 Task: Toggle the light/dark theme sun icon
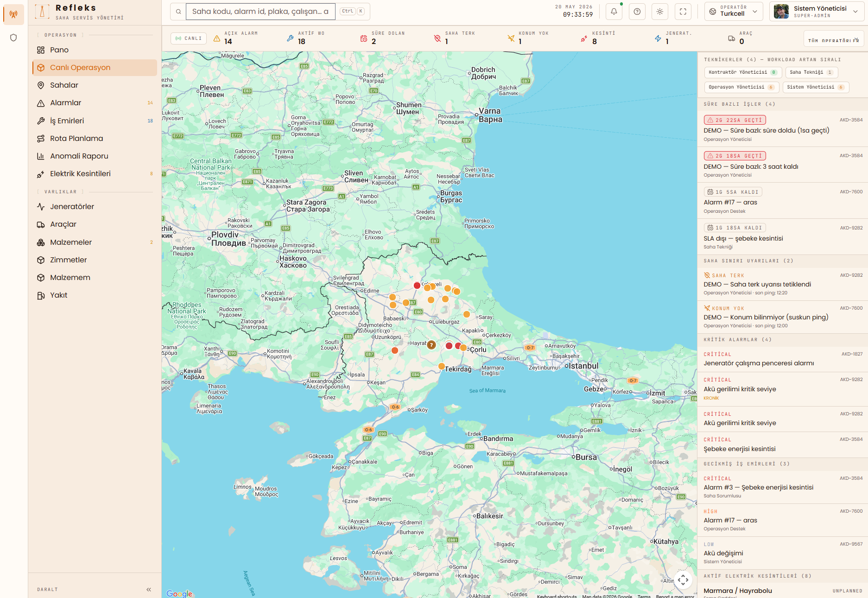[x=660, y=12]
